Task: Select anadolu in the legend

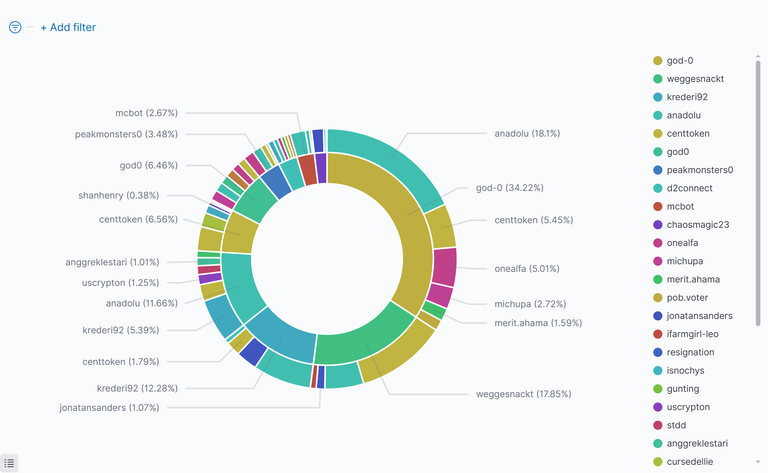Action: tap(683, 116)
